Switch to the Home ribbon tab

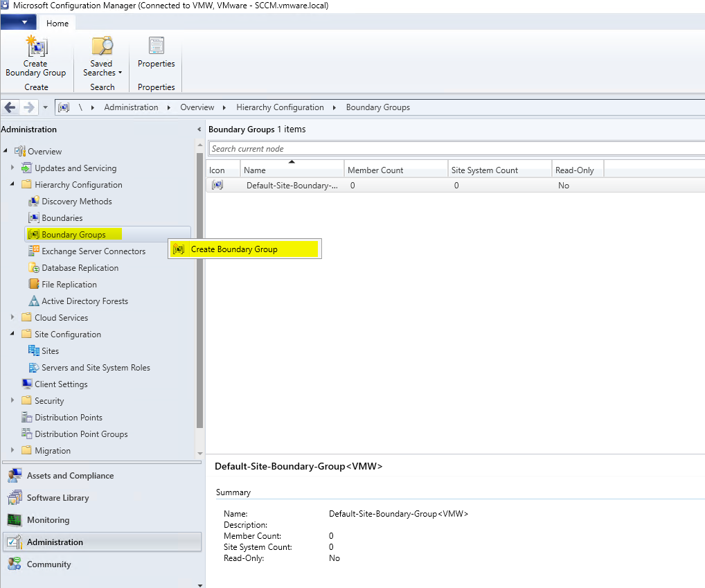pyautogui.click(x=57, y=23)
